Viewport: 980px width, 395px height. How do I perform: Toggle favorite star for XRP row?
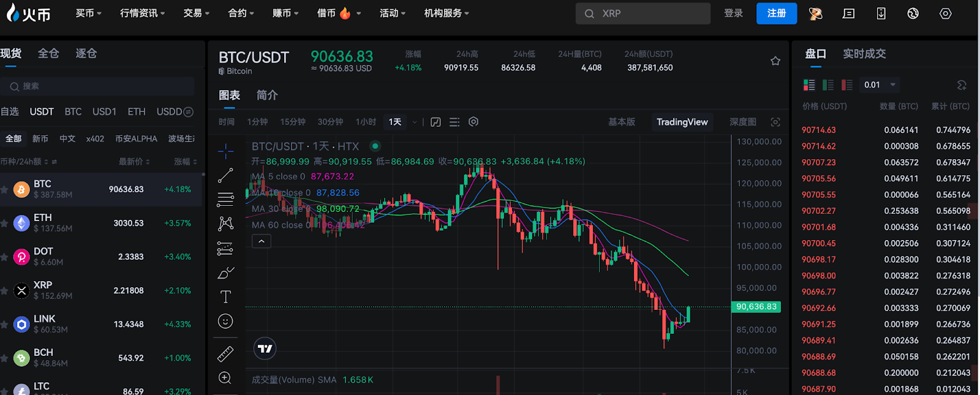point(4,290)
